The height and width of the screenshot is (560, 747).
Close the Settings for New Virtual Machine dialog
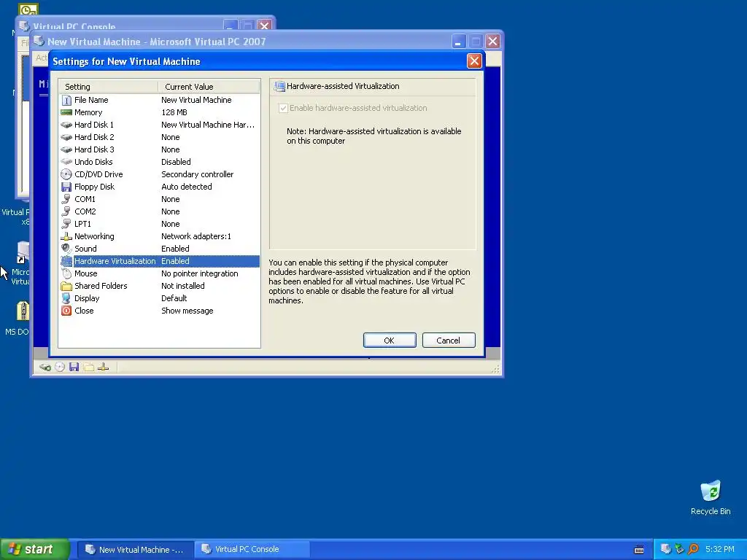(474, 61)
